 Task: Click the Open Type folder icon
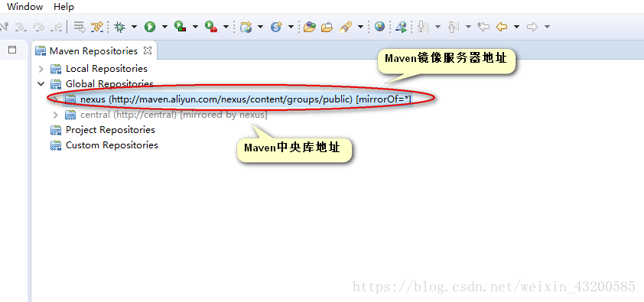[x=309, y=27]
